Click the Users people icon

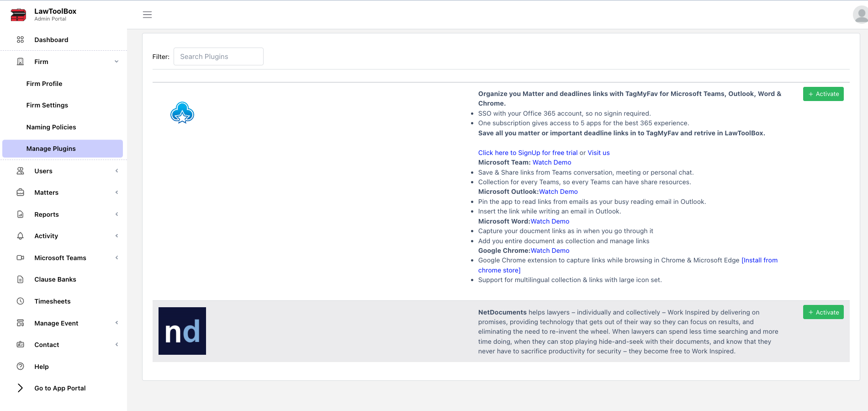[20, 171]
